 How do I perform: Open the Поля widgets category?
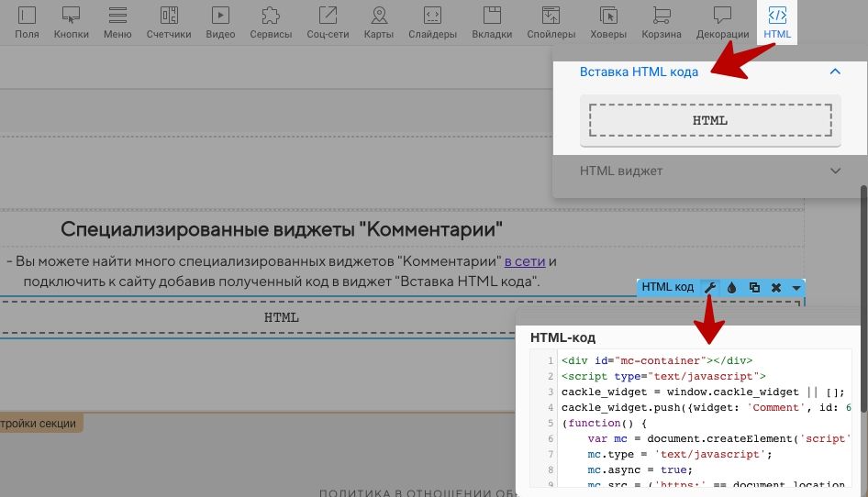[x=27, y=23]
